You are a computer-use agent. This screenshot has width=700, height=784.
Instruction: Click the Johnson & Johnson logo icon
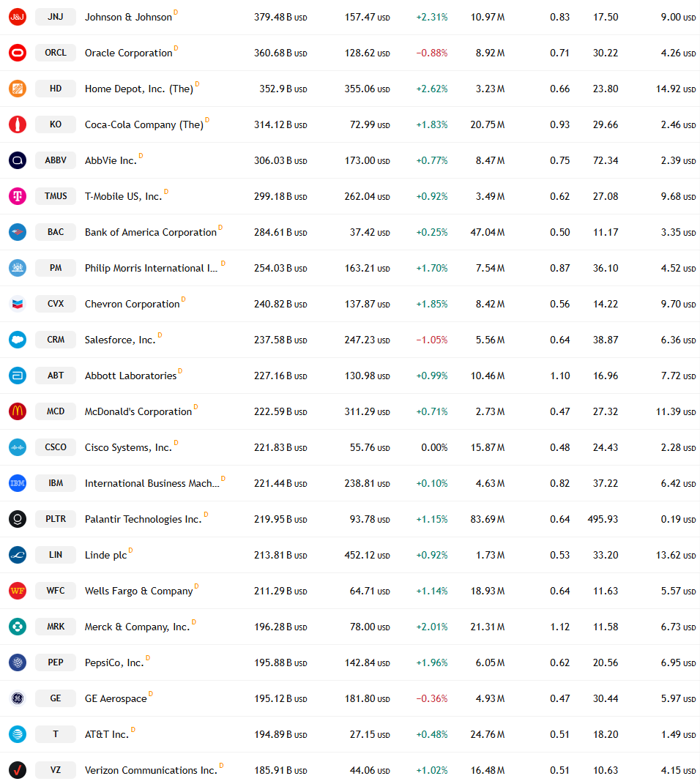click(x=18, y=17)
